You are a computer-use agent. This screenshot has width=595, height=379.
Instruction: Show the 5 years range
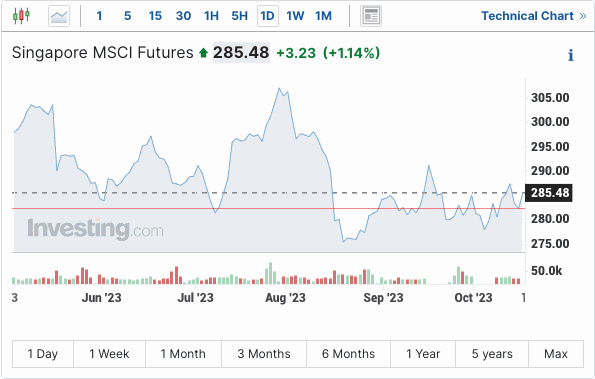click(x=492, y=354)
